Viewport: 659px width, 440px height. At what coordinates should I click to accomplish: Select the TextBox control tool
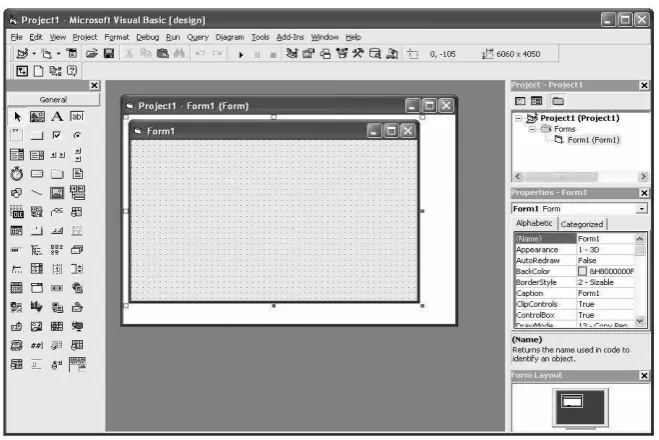pyautogui.click(x=77, y=116)
